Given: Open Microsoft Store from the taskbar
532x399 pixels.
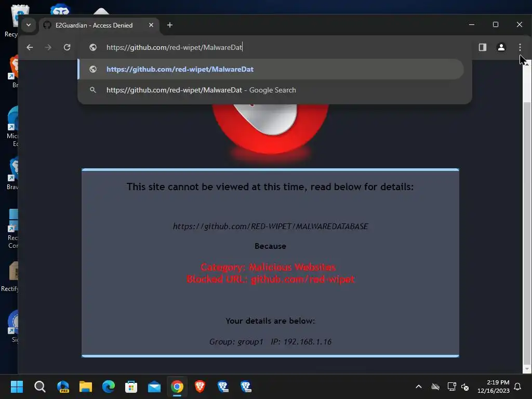Looking at the screenshot, I should pos(131,387).
